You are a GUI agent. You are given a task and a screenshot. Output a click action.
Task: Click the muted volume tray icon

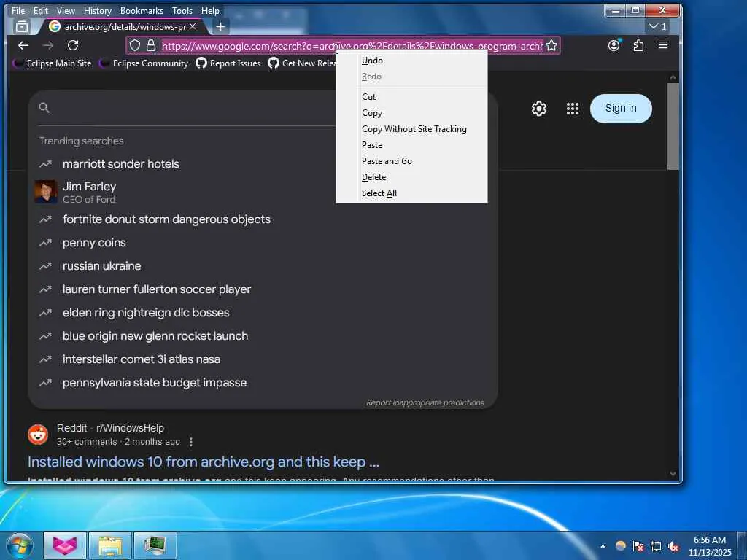pos(673,546)
